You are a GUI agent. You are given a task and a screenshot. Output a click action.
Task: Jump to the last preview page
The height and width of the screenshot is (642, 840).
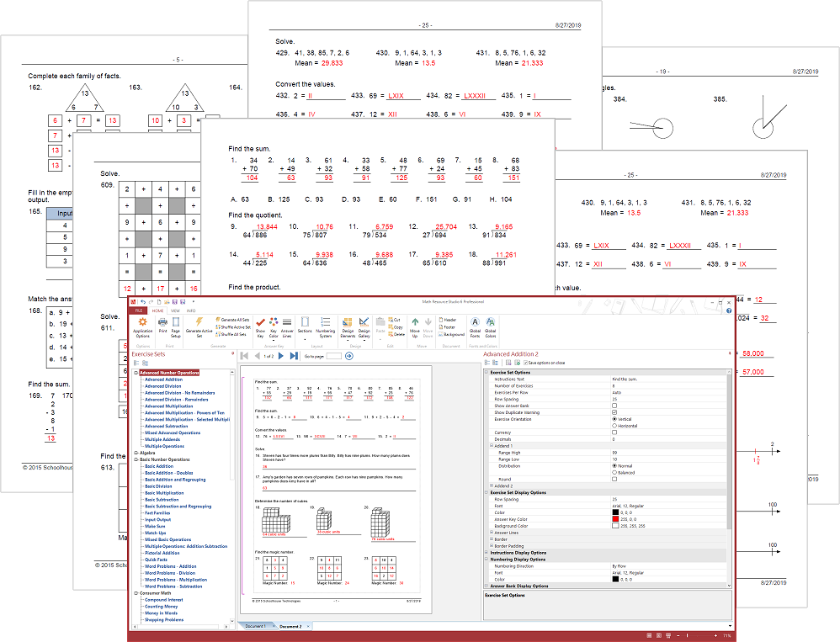pyautogui.click(x=294, y=356)
